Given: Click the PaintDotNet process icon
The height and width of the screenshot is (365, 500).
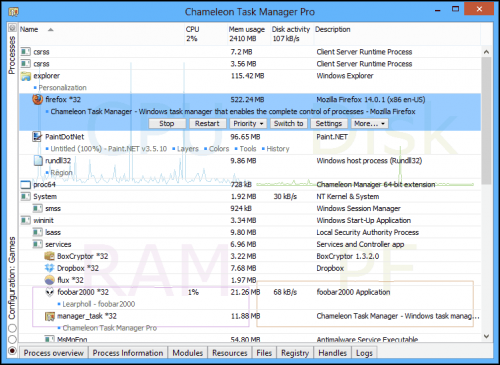Looking at the screenshot, I should (37, 137).
